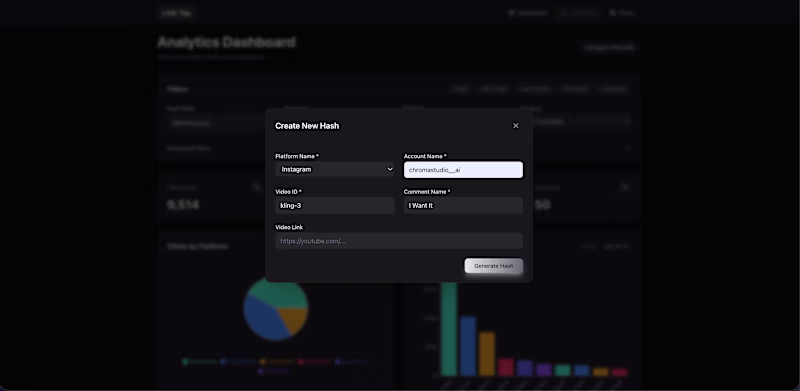Open the Platform Name dropdown showing Instagram
Image resolution: width=800 pixels, height=391 pixels.
[x=335, y=169]
